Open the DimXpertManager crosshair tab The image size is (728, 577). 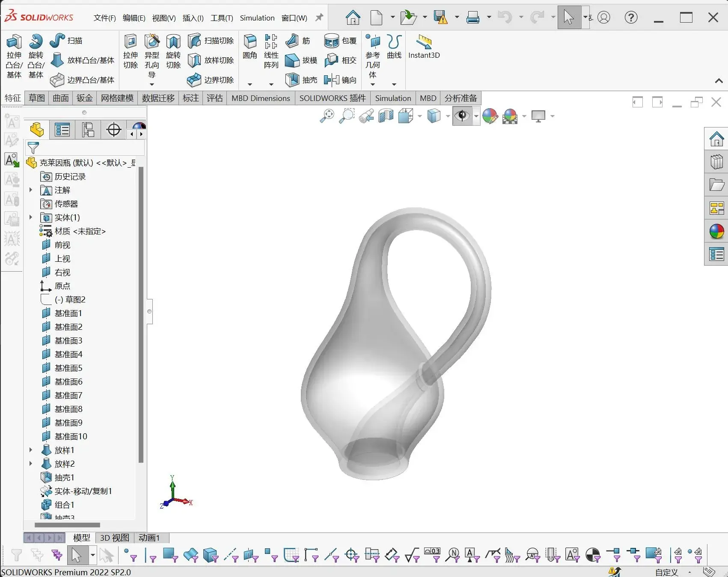pyautogui.click(x=114, y=130)
